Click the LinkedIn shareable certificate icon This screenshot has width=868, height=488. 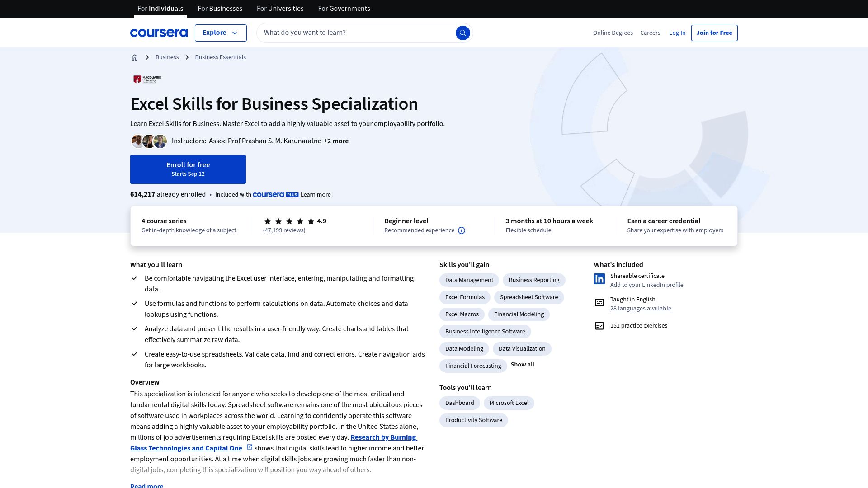click(599, 279)
